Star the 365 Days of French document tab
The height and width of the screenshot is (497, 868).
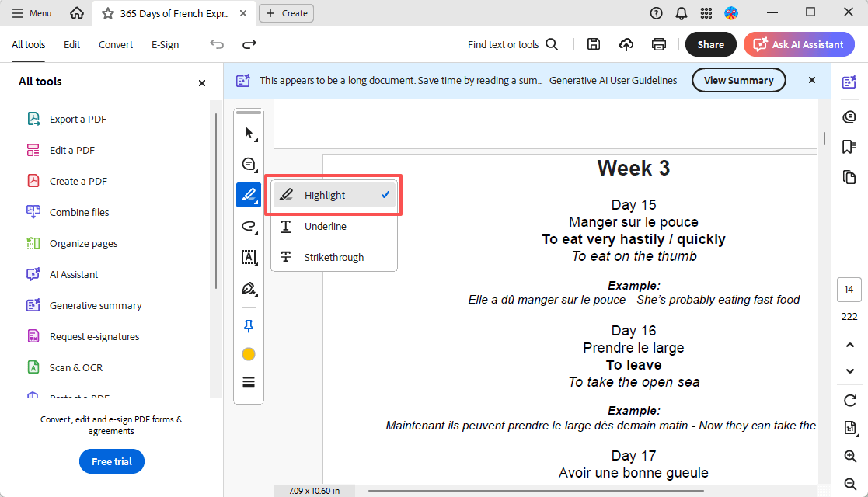(108, 13)
